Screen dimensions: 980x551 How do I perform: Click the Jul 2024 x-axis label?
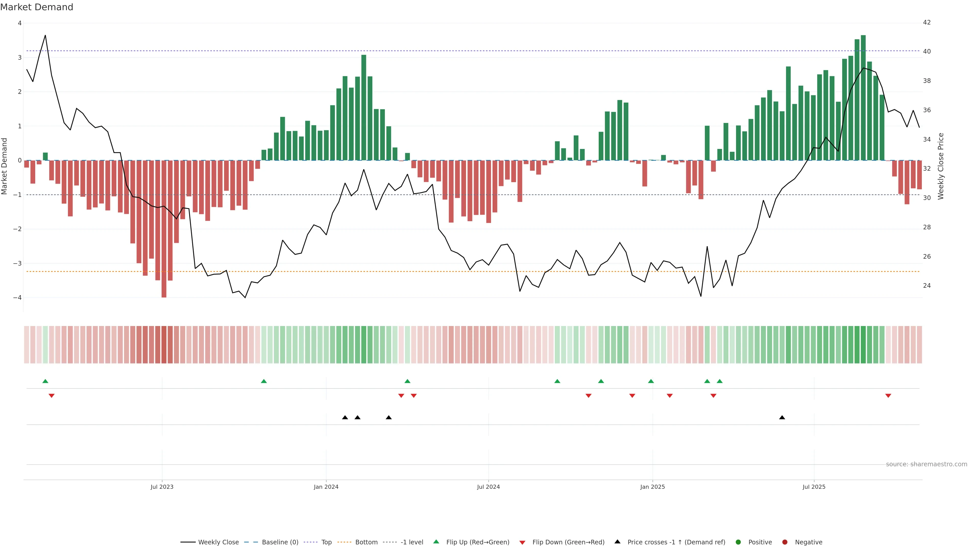(x=488, y=487)
